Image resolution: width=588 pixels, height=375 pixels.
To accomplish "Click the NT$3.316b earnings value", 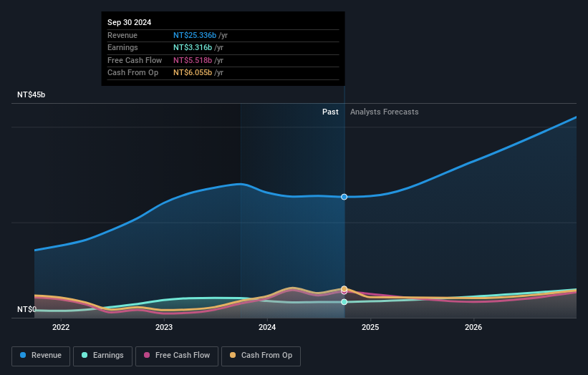I will 193,47.
